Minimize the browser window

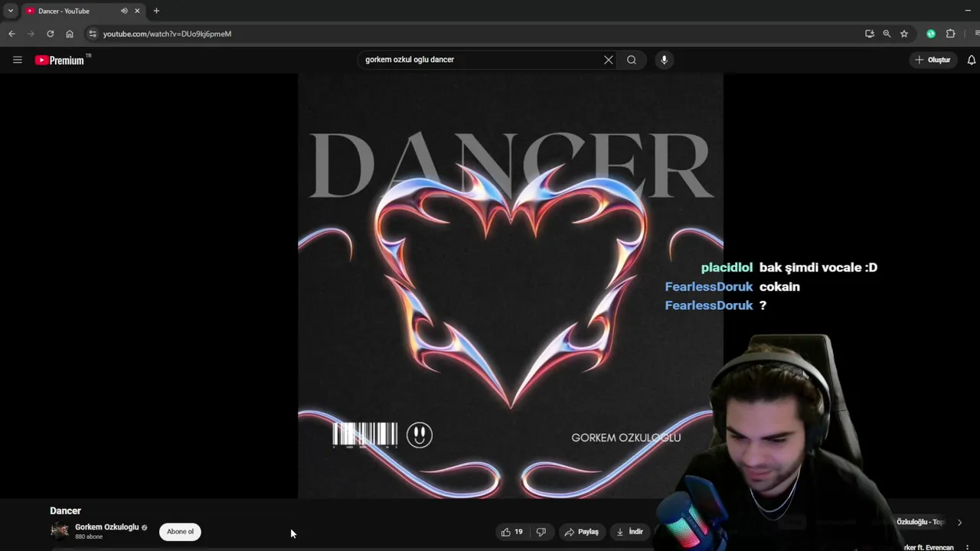tap(968, 11)
